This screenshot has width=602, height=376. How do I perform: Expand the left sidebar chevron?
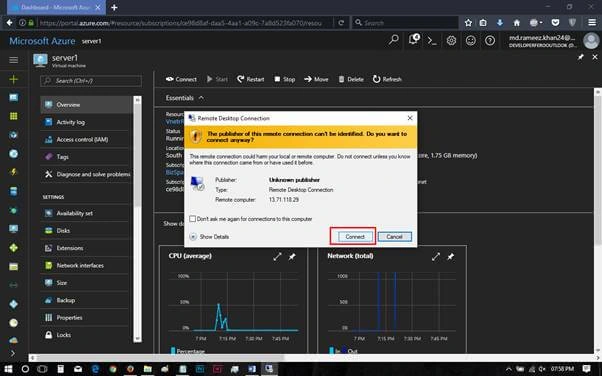(x=13, y=353)
